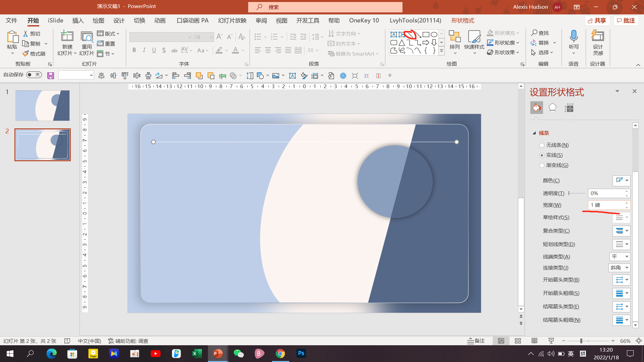Select the slide 1 thumbnail
The width and height of the screenshot is (644, 362).
[43, 106]
